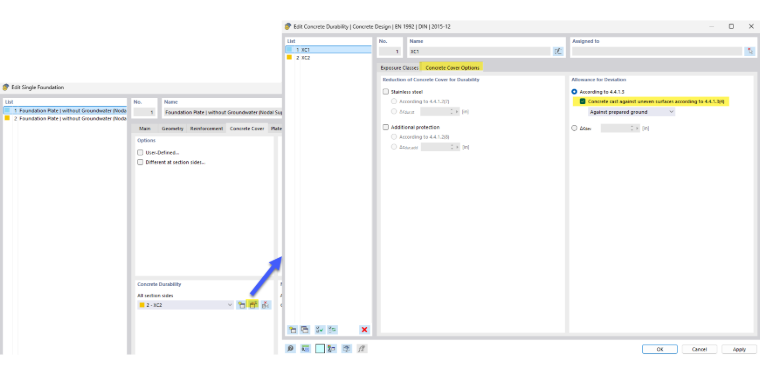Check User-Defined option in Single Foundation
Image resolution: width=760 pixels, height=375 pixels.
pyautogui.click(x=140, y=153)
